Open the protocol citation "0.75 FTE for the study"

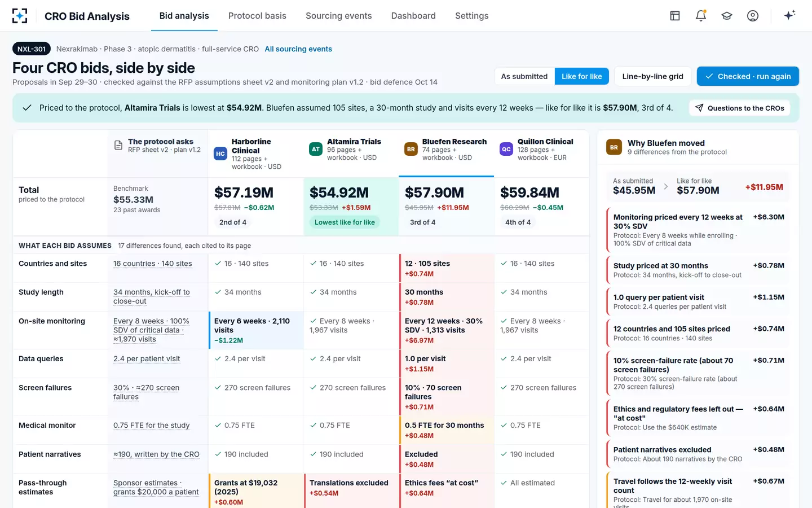152,426
